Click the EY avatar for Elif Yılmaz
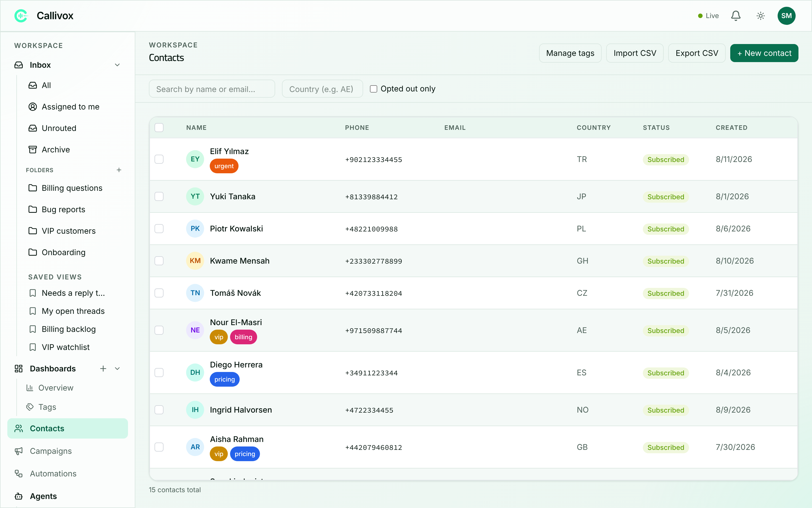 pyautogui.click(x=195, y=159)
